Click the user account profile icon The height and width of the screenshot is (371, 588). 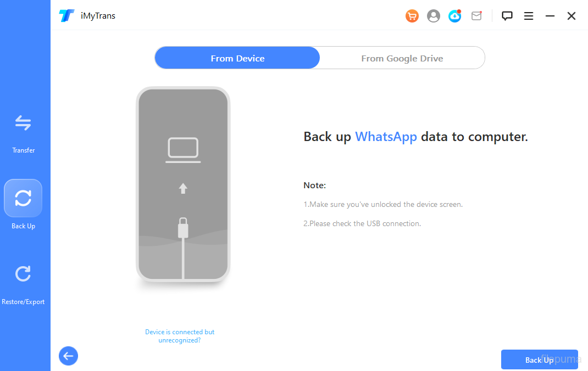[x=434, y=16]
